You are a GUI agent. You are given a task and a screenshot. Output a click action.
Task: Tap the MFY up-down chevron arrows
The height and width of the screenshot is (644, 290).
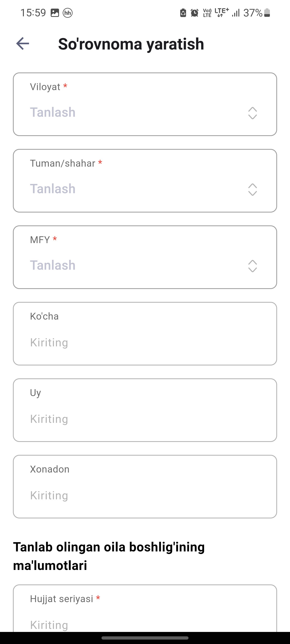253,266
